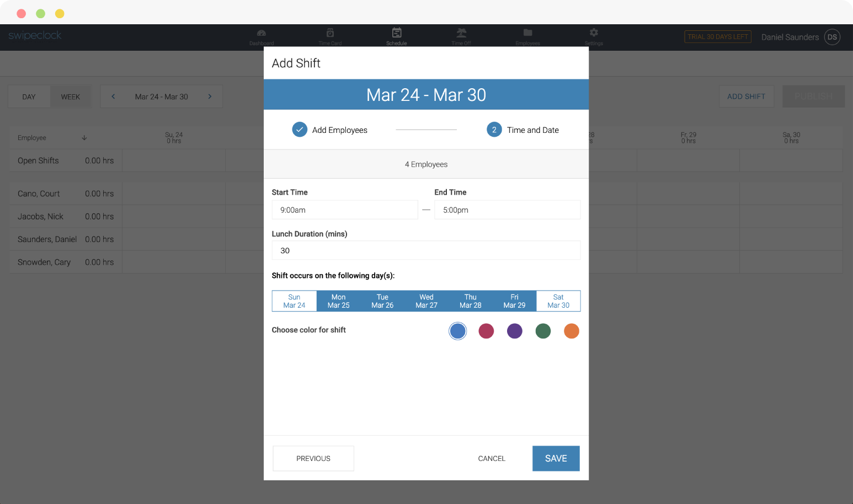
Task: Open the Settings gear icon
Action: tap(594, 33)
